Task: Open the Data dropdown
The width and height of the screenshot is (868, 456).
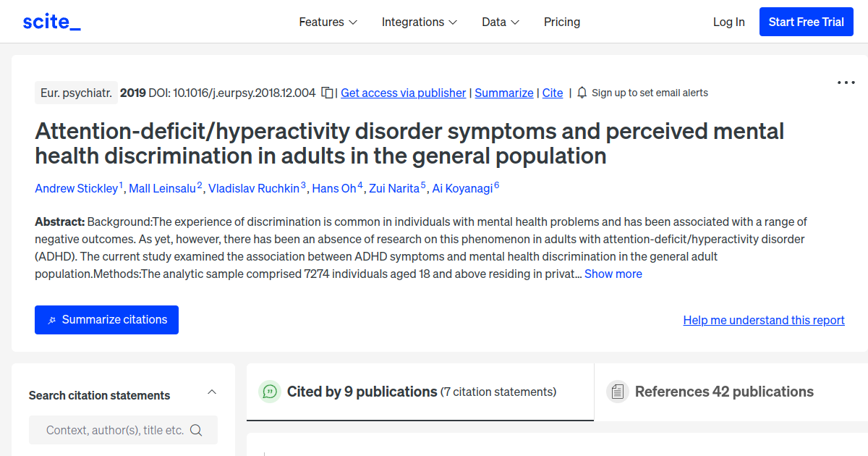Action: pyautogui.click(x=500, y=22)
